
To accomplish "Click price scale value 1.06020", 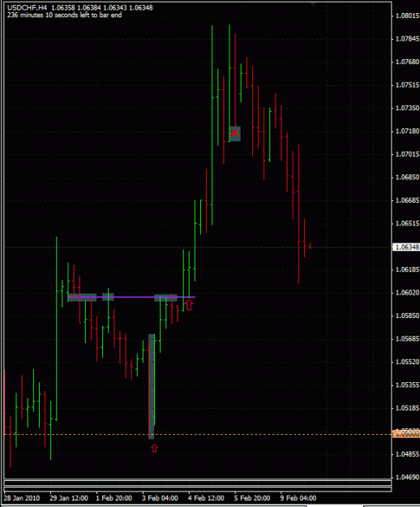I will 407,293.
